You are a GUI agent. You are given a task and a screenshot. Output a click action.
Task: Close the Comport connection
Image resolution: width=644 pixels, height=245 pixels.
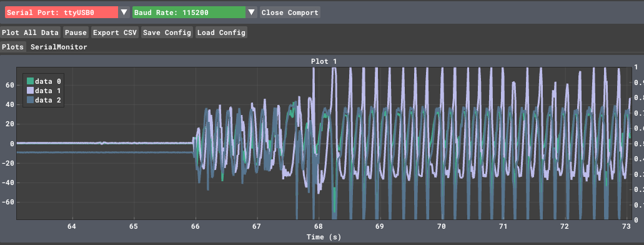290,12
